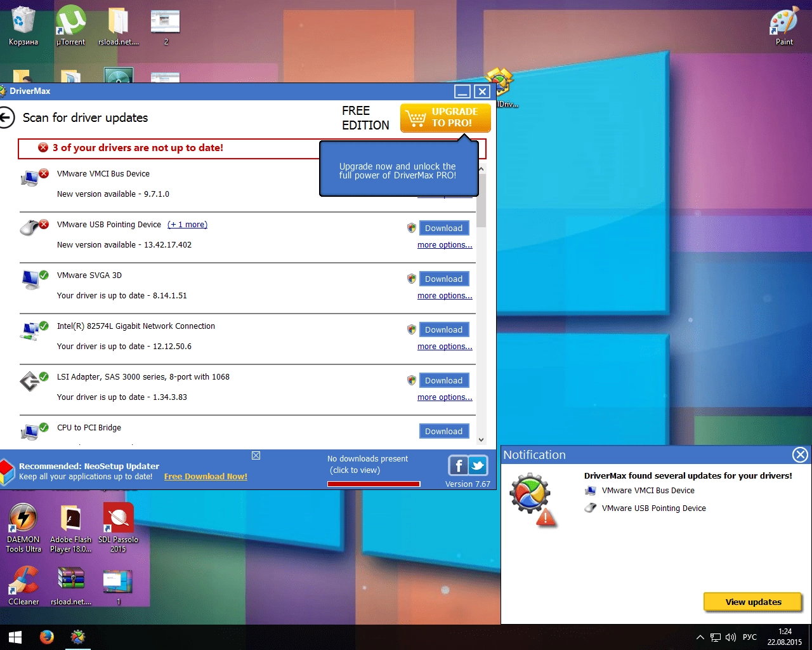Open more options for VMware SVGA 3D
The height and width of the screenshot is (650, 812).
[445, 296]
